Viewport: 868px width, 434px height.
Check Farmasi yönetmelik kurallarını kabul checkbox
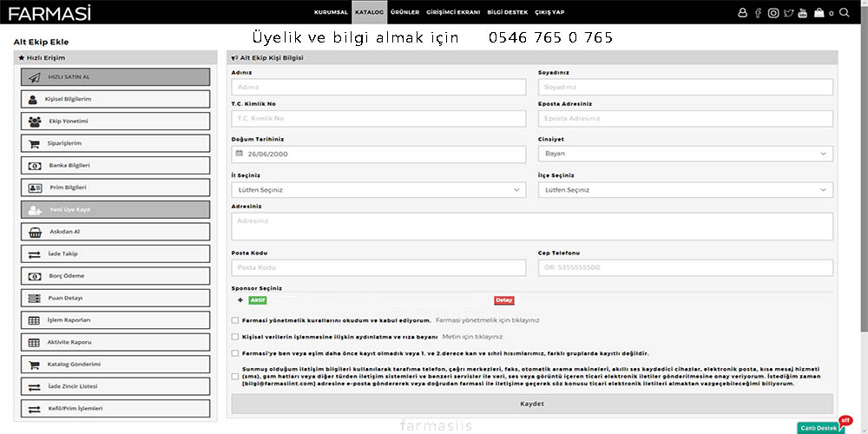pos(235,320)
